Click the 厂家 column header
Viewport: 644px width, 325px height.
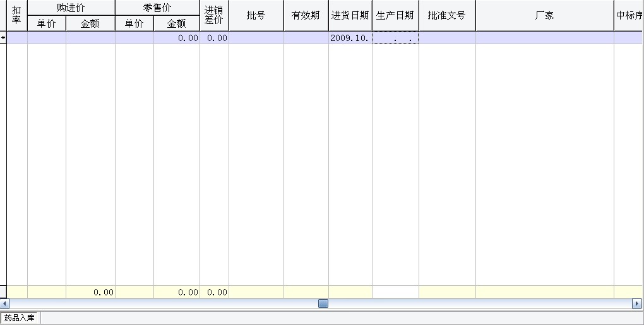click(545, 15)
